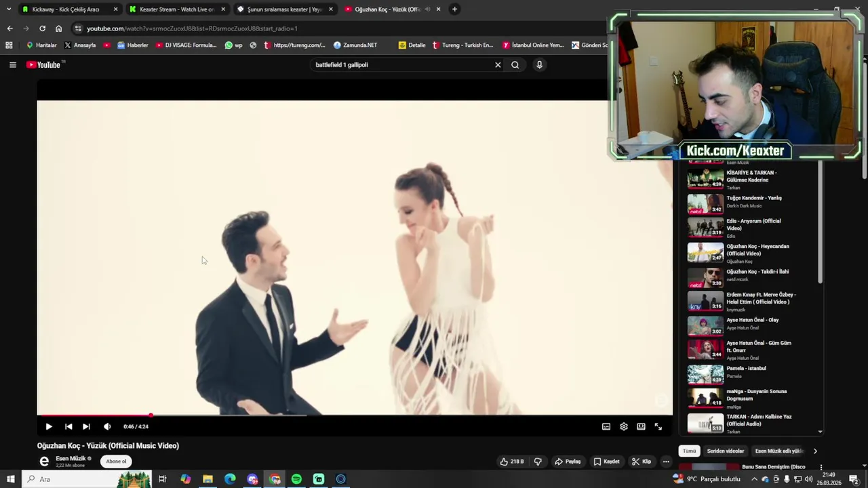Show more filter chips with the right arrow
The image size is (868, 488).
coord(815,451)
